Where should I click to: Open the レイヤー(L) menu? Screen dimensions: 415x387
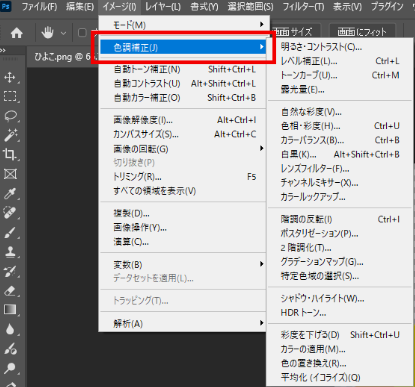[x=163, y=6]
